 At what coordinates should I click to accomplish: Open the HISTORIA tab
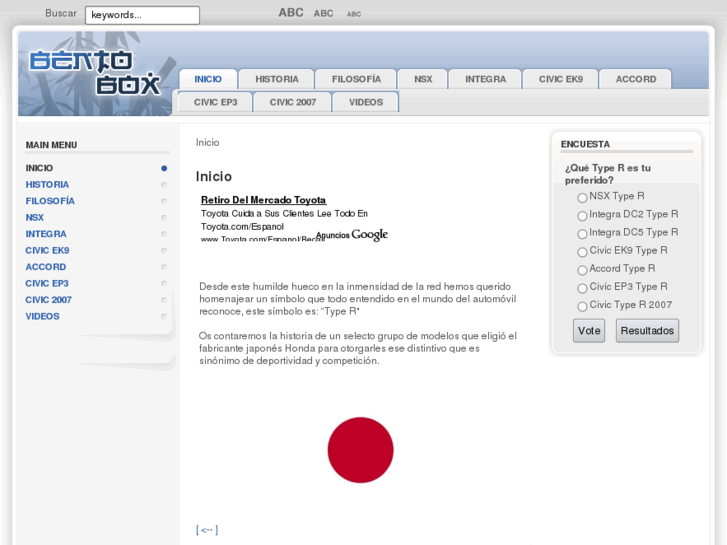coord(277,79)
